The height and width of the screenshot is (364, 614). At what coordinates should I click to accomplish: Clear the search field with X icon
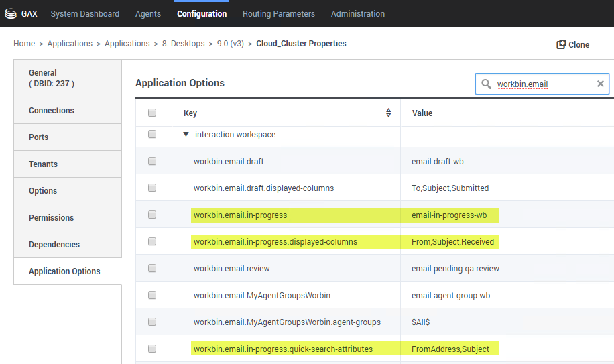click(x=601, y=84)
